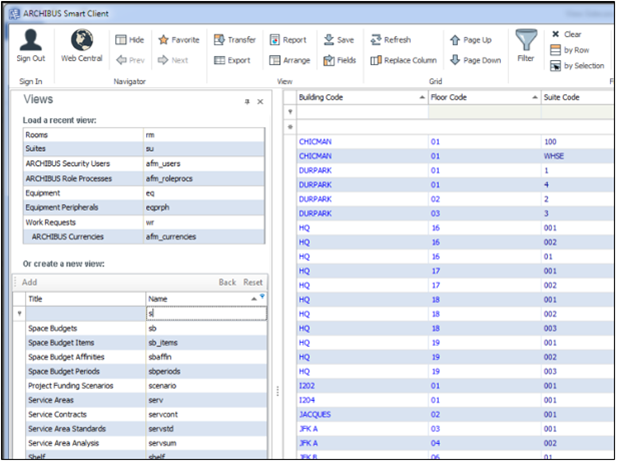The image size is (618, 461).
Task: Open the Fields selector
Action: 339,60
